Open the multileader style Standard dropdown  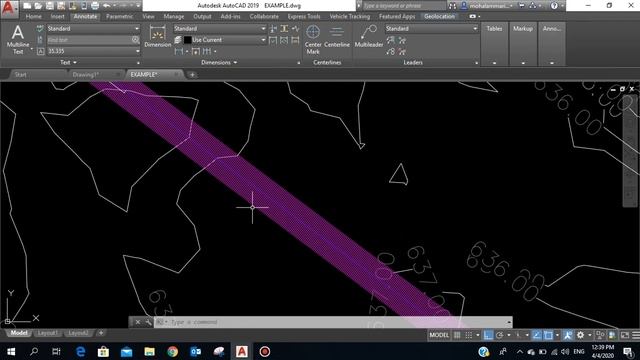(x=432, y=29)
